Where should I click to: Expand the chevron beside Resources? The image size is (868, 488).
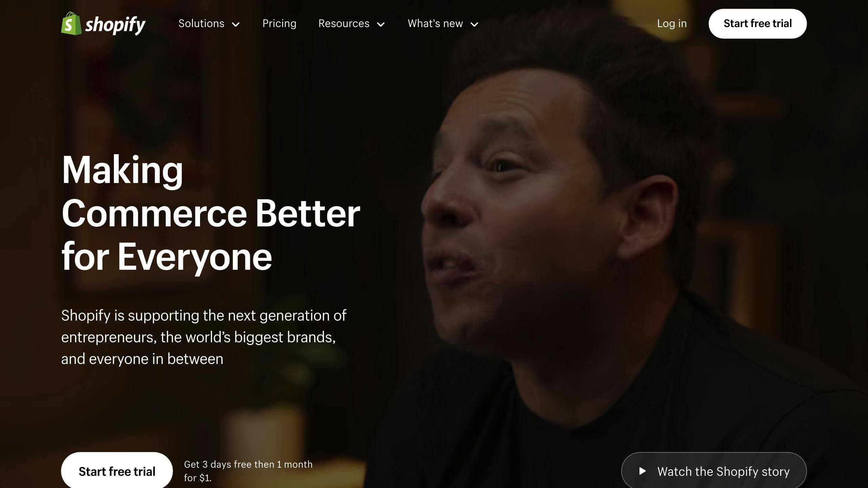click(381, 24)
